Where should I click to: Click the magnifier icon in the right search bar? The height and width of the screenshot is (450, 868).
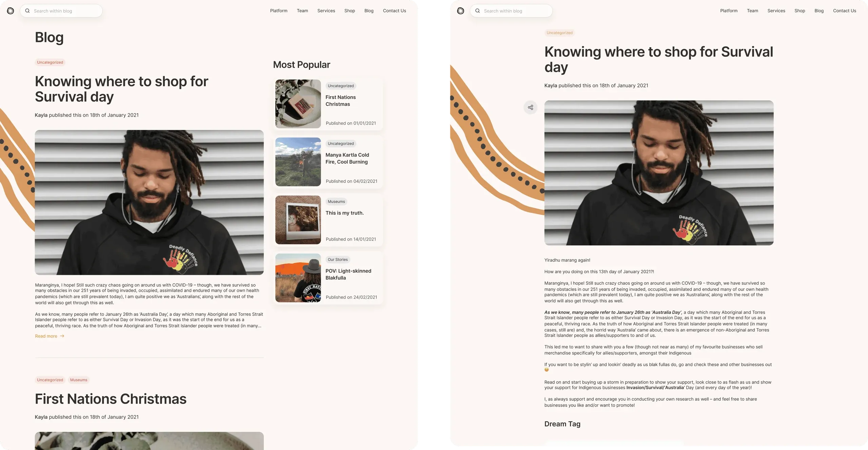477,11
